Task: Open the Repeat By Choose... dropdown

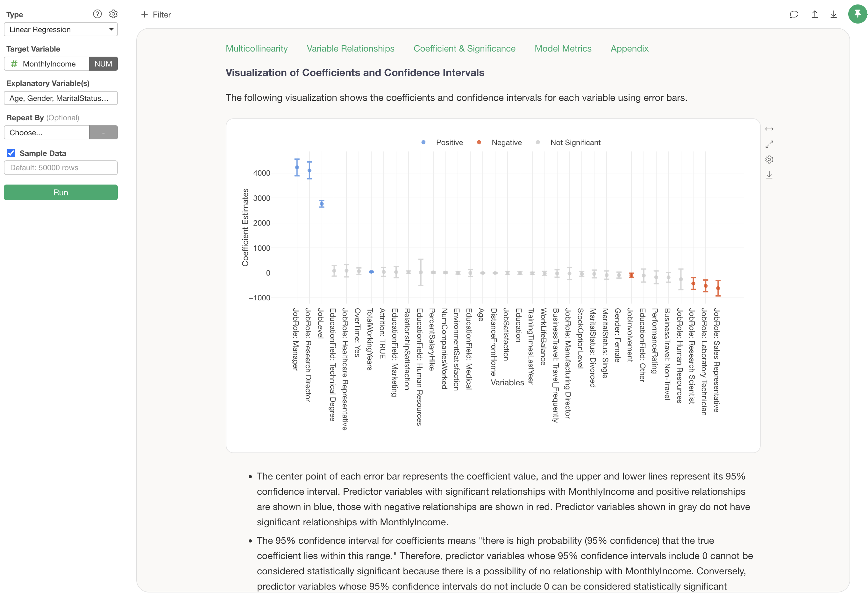Action: click(x=47, y=132)
